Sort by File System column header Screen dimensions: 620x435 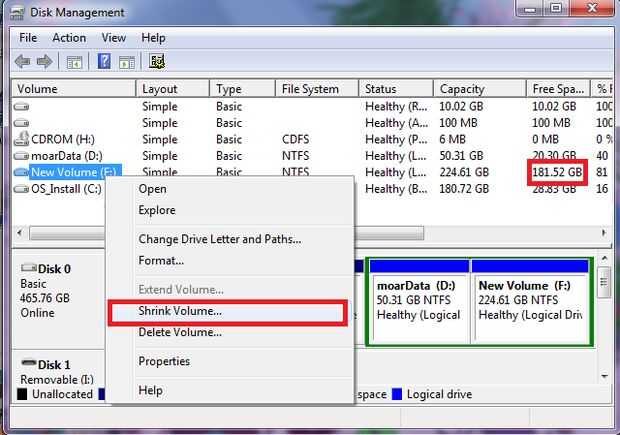tap(317, 89)
